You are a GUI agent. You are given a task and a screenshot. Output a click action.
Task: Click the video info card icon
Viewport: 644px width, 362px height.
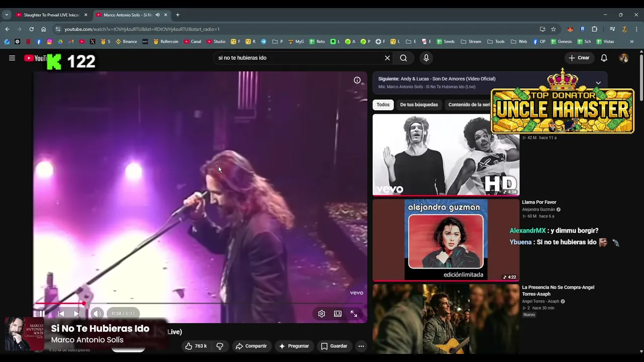[x=357, y=80]
